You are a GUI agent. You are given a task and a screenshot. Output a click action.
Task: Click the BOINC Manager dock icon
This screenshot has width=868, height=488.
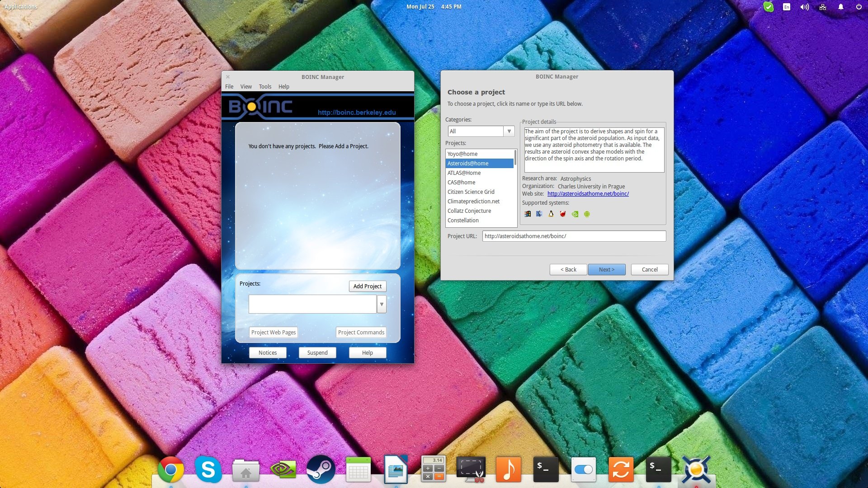click(696, 470)
